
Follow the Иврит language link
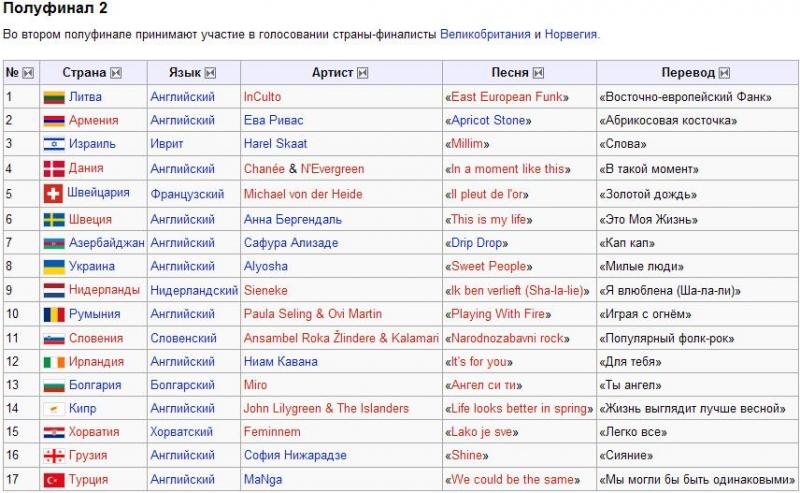tap(166, 144)
